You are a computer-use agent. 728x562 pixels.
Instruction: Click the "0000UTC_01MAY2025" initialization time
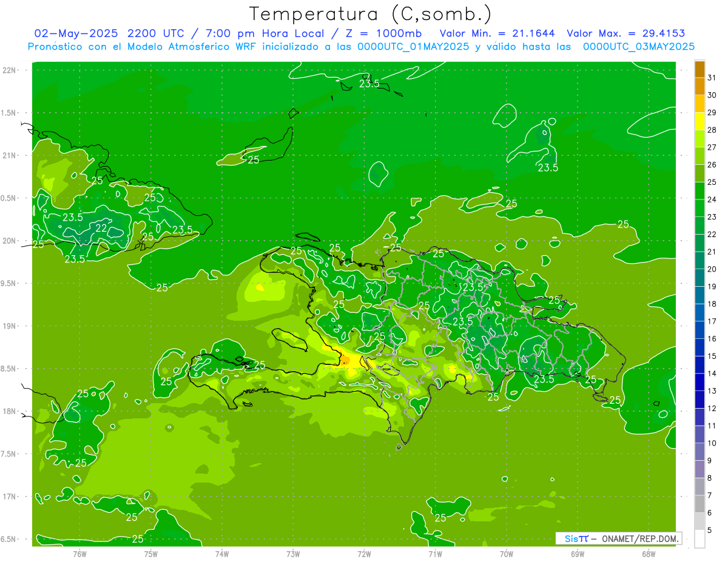413,47
